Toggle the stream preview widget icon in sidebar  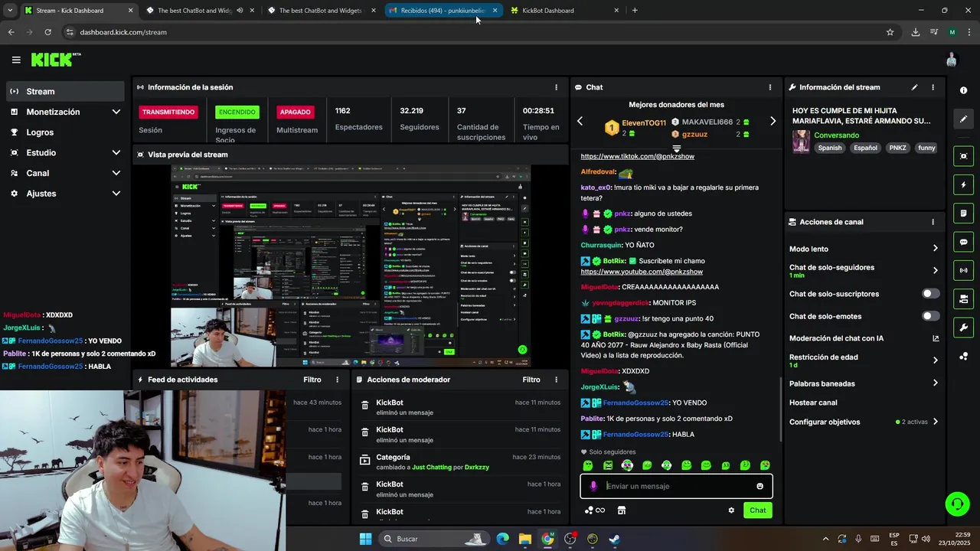(963, 156)
